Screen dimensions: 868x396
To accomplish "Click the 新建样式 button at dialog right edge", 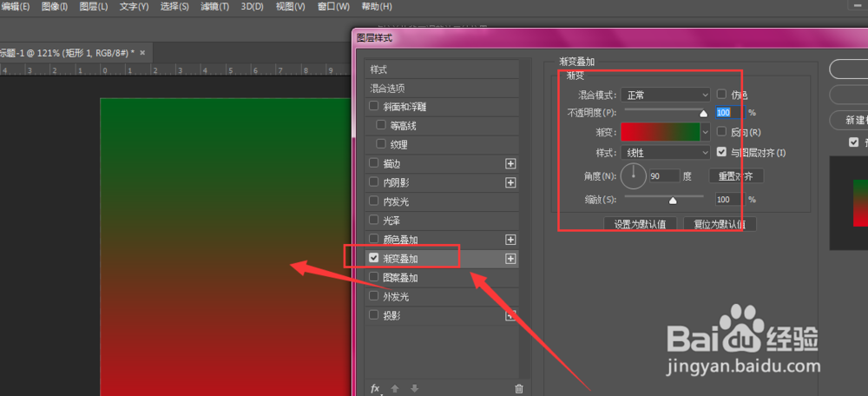I will (x=848, y=120).
